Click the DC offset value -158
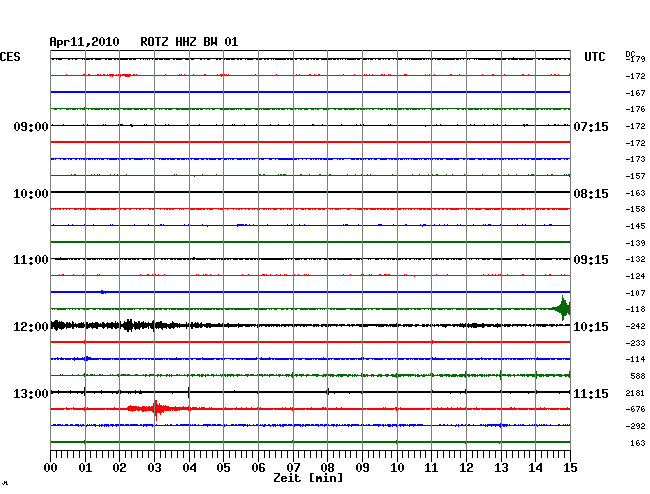This screenshot has height=494, width=650. (x=635, y=209)
